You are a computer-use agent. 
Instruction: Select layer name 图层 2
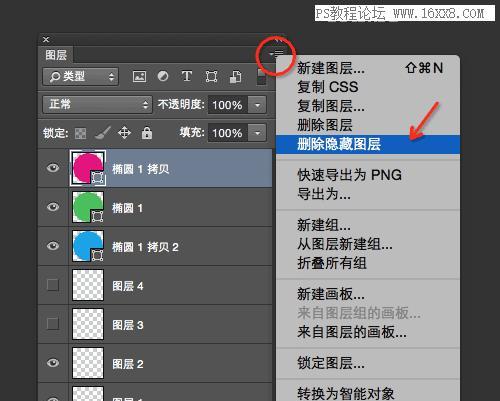pos(128,364)
